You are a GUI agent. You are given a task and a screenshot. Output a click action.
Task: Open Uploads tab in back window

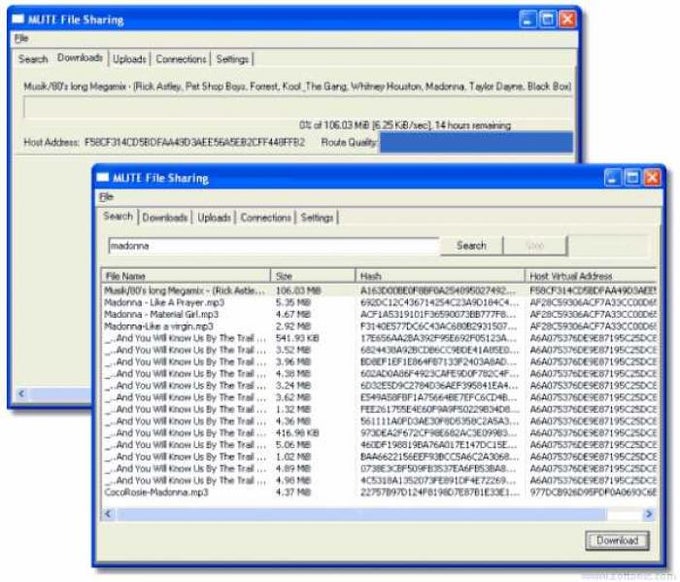tap(129, 59)
